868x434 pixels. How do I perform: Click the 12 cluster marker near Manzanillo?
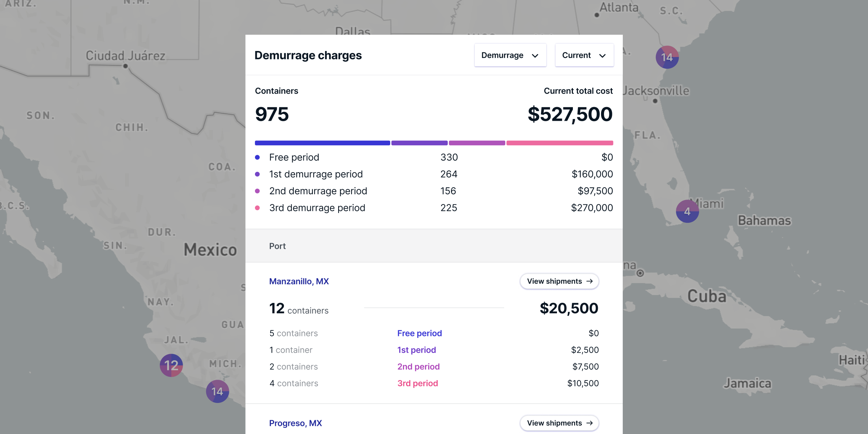171,365
